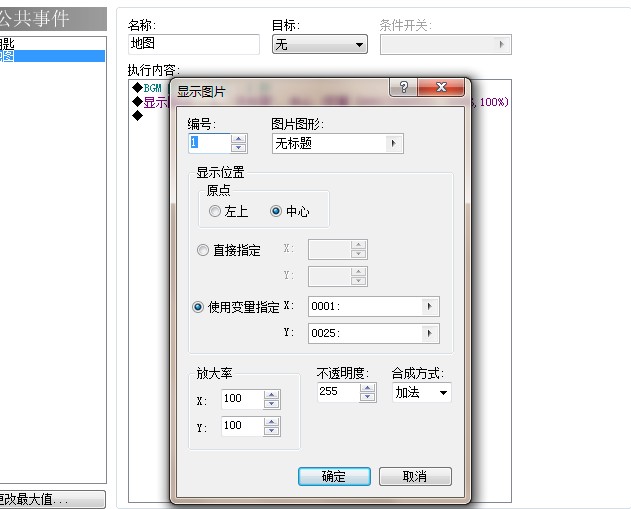Increase 放大率 X zoom value

(x=272, y=395)
